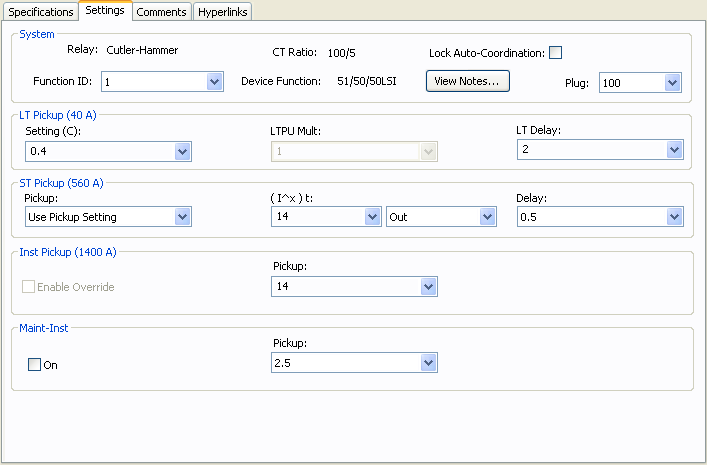The height and width of the screenshot is (465, 707).
Task: Expand the LT Pickup Setting (C) dropdown
Action: pyautogui.click(x=182, y=151)
